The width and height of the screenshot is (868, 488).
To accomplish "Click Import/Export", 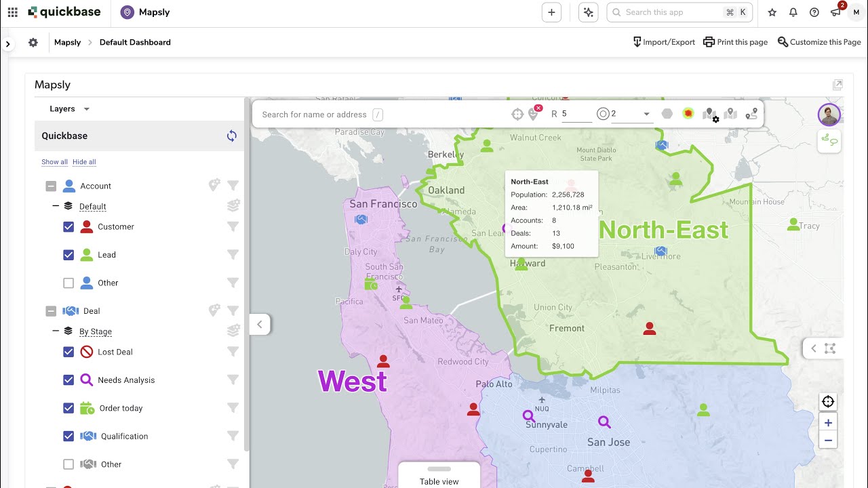I will (664, 42).
